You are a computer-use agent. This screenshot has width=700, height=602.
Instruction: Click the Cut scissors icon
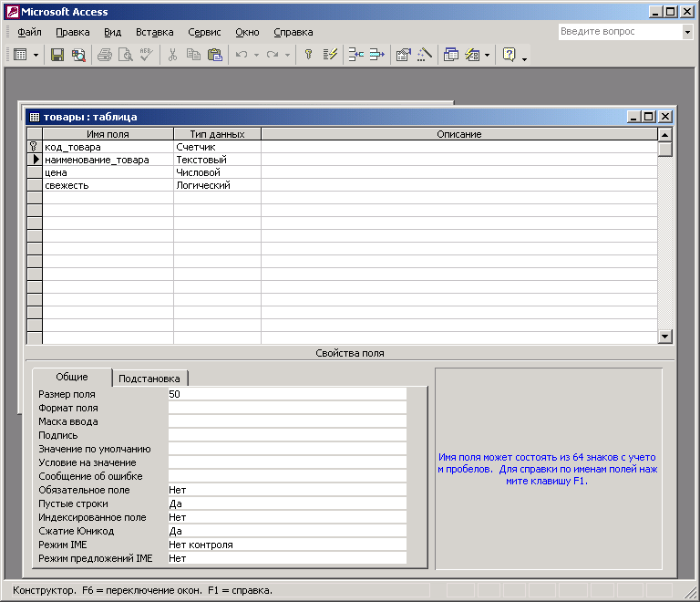click(x=172, y=55)
